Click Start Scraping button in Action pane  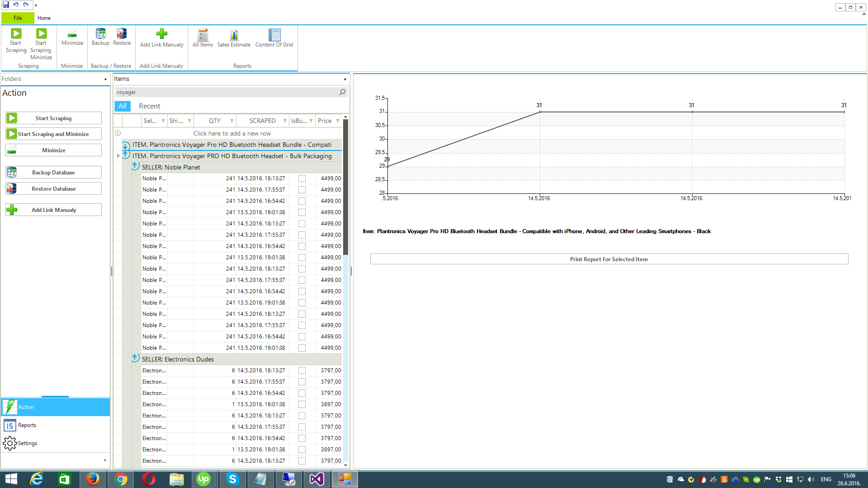[x=53, y=118]
